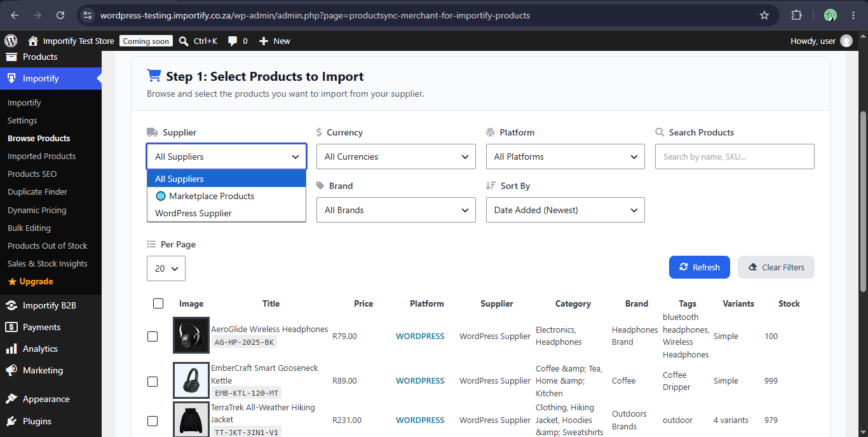The width and height of the screenshot is (868, 437).
Task: Click the AeroGlide headphones product thumbnail
Action: coord(191,335)
